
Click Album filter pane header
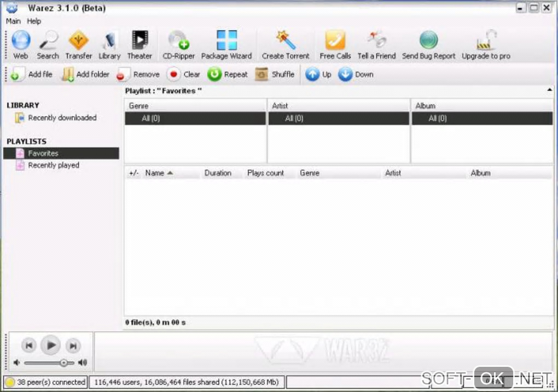[x=482, y=106]
